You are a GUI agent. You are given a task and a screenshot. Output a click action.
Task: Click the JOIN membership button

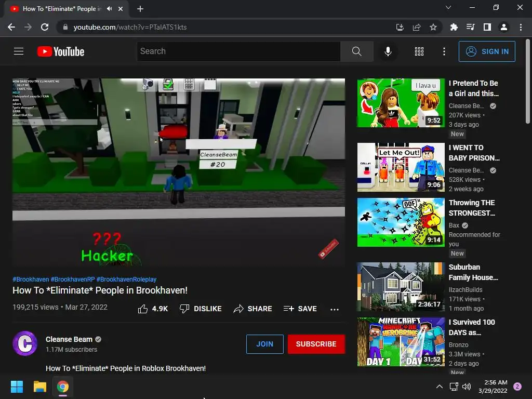pos(264,344)
